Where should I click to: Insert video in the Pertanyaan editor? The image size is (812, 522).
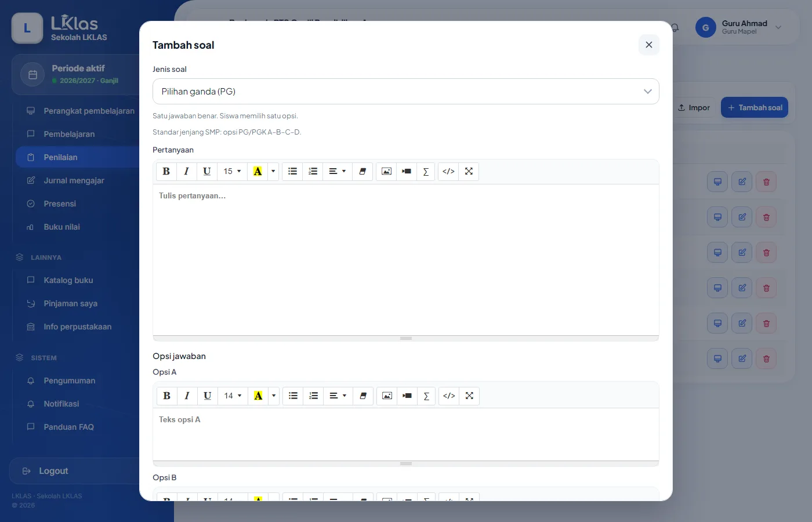(x=407, y=171)
